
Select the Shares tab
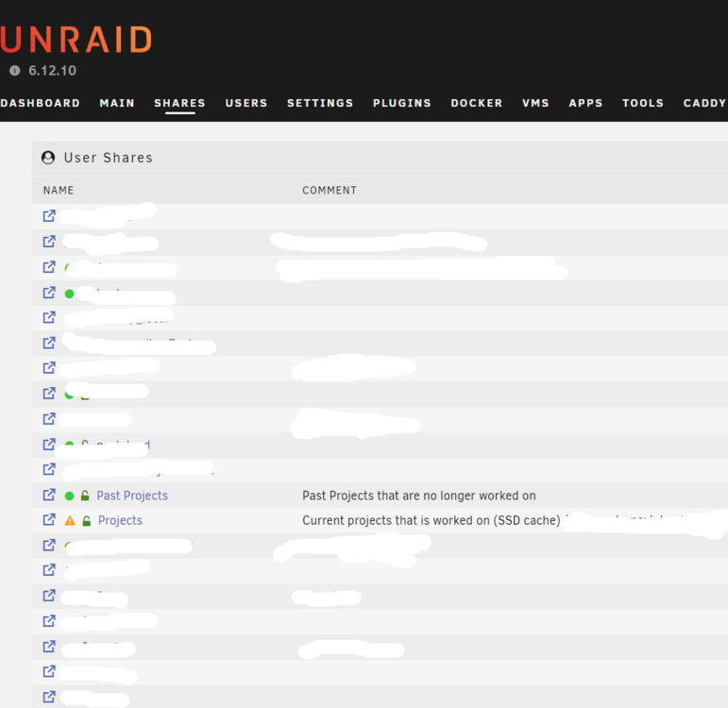179,103
